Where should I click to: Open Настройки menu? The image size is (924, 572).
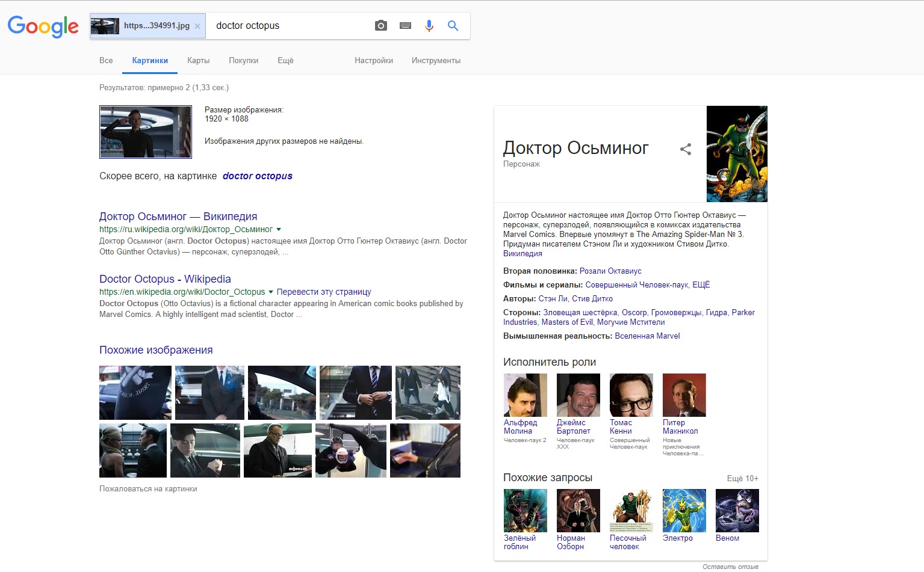coord(374,60)
